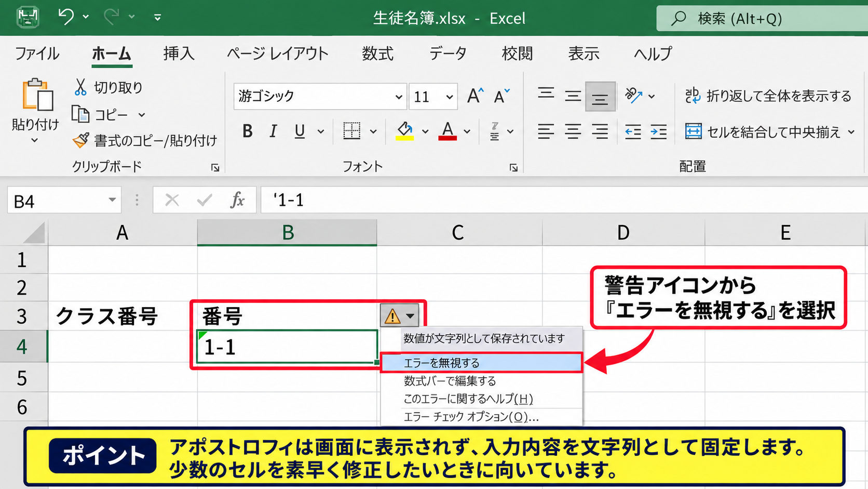This screenshot has height=489, width=868.
Task: Expand font color dropdown arrow
Action: pyautogui.click(x=467, y=132)
